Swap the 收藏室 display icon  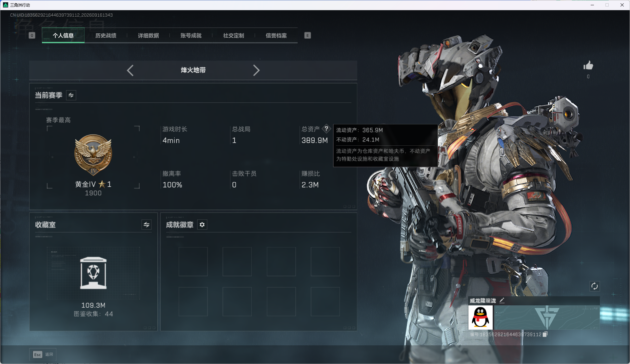[147, 225]
